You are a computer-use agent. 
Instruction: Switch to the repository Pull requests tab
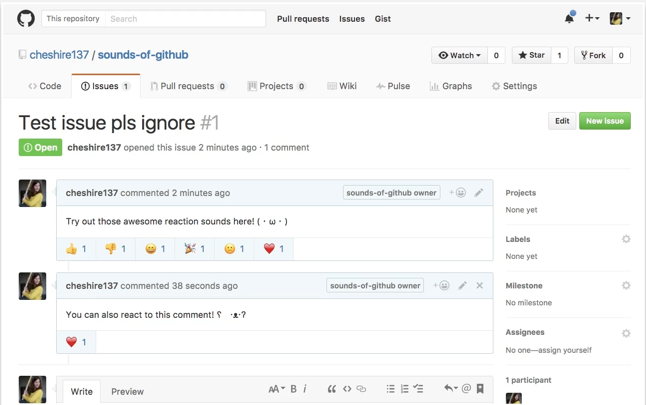point(188,86)
